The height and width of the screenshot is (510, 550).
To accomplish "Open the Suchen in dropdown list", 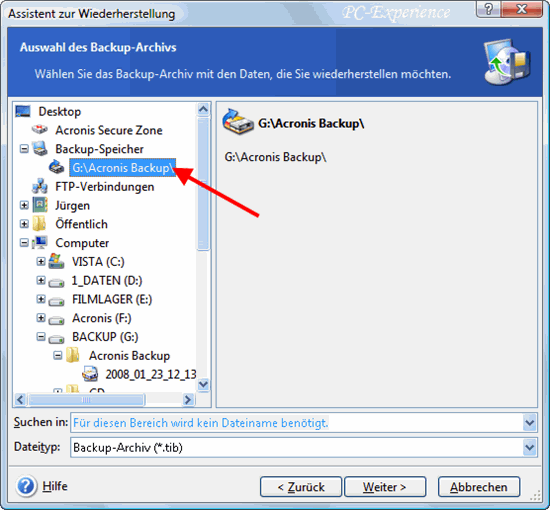I will coord(530,423).
